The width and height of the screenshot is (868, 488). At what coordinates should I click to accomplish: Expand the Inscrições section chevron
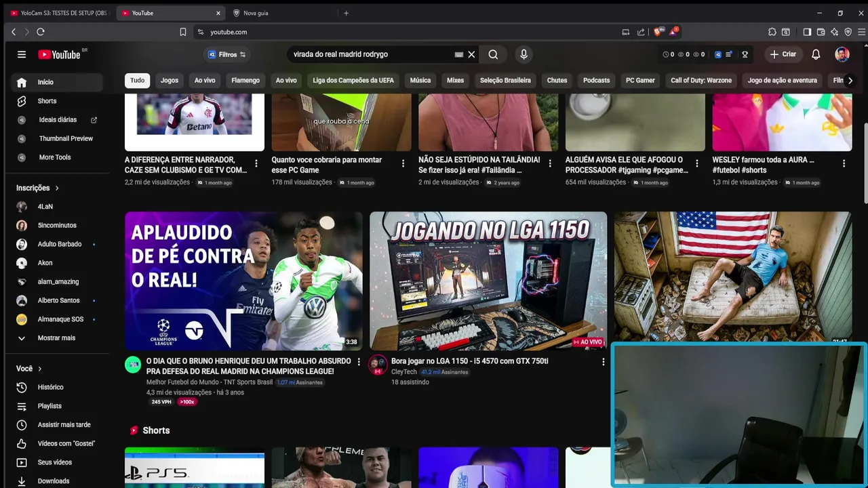[57, 188]
